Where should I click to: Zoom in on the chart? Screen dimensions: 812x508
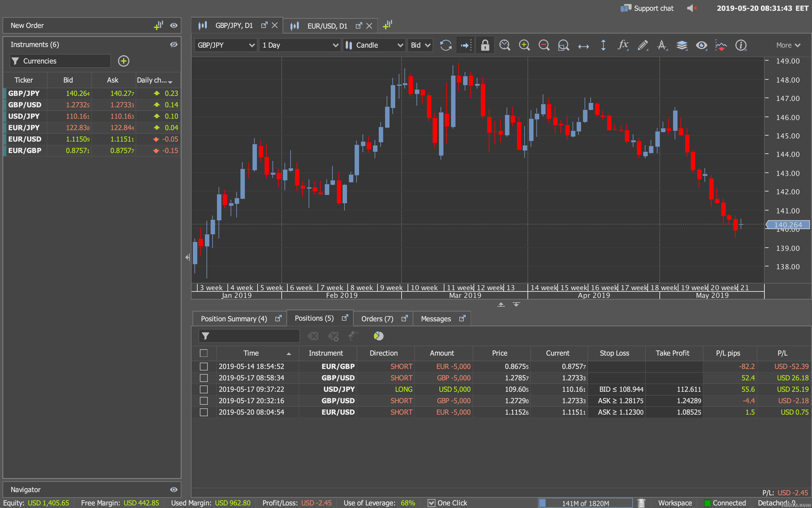pos(524,45)
